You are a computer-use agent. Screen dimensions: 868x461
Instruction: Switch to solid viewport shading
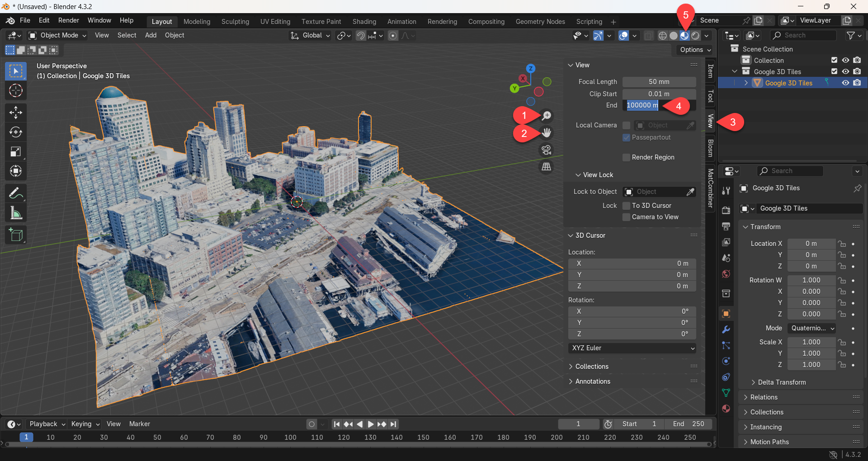[x=674, y=36]
